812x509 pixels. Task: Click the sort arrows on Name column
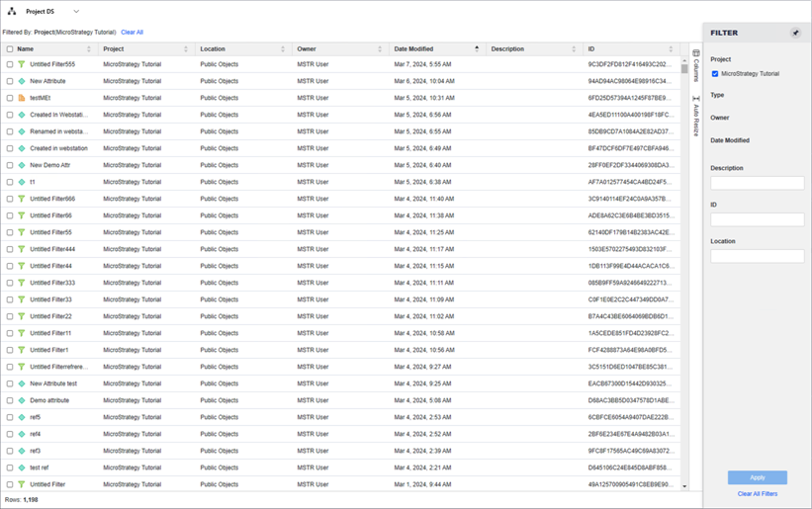[x=89, y=48]
